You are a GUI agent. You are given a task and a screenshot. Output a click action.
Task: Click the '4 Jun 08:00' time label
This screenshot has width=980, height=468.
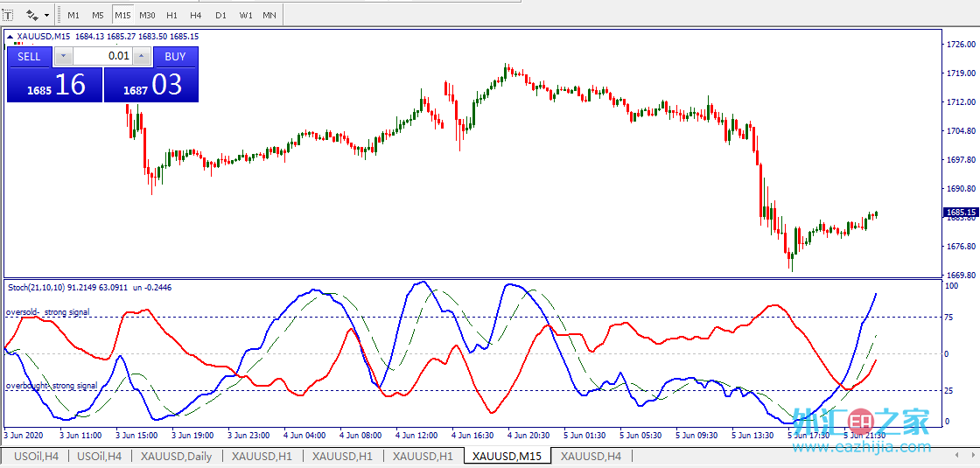[360, 435]
